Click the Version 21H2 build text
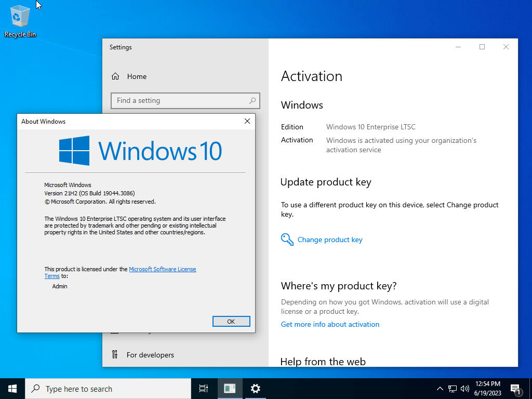 [89, 193]
